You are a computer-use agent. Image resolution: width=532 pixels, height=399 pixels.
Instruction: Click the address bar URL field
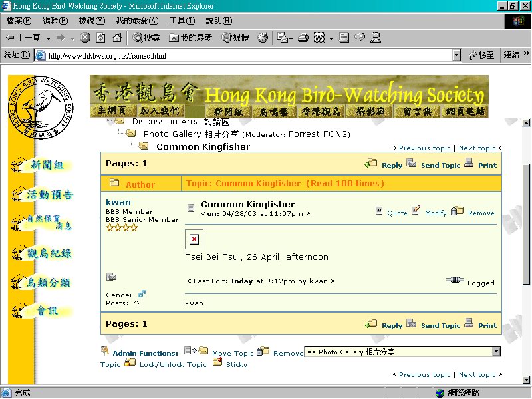(243, 55)
